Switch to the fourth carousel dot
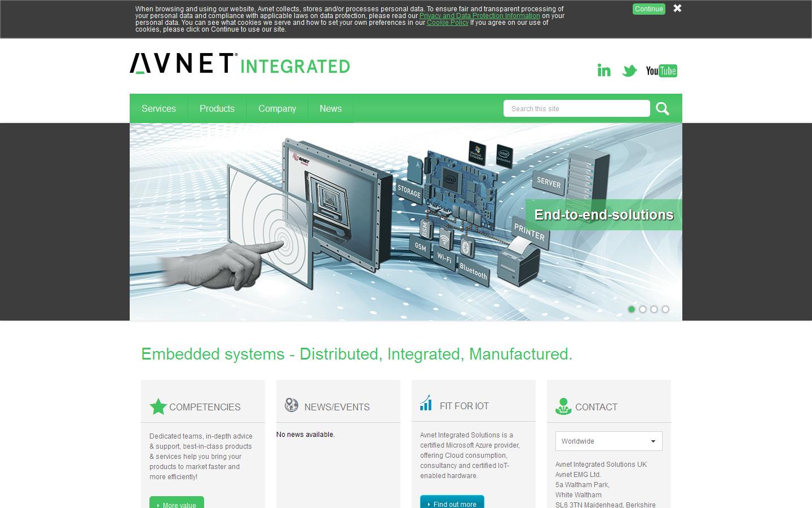 click(x=665, y=309)
